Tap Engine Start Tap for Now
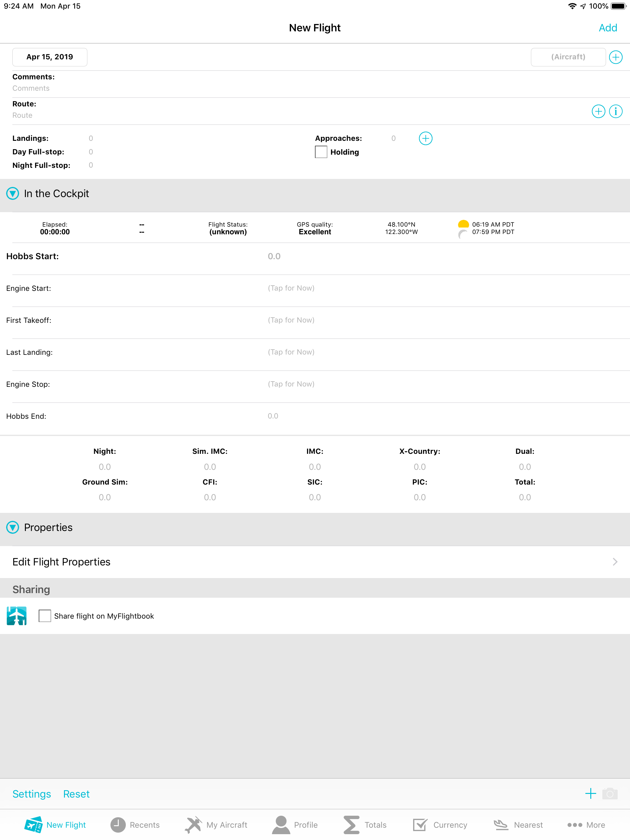Screen dimensions: 630x840 tap(291, 288)
